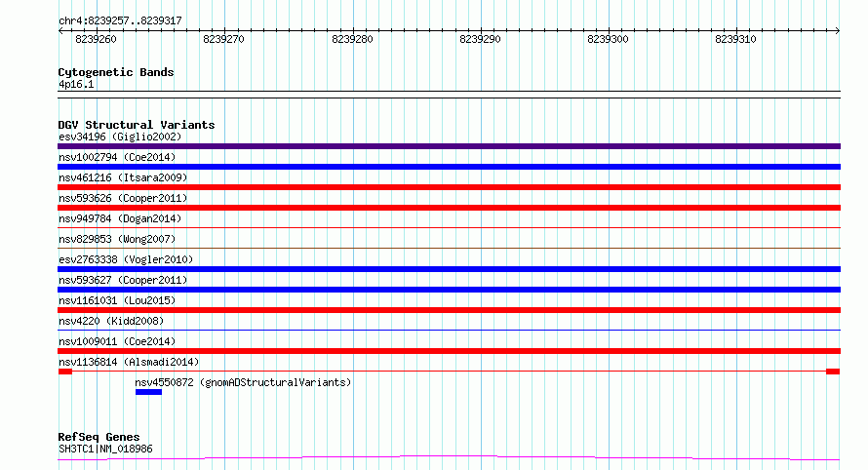Click nsv1009011 (Coe2014) variant label
This screenshot has height=470, width=868.
(x=117, y=341)
